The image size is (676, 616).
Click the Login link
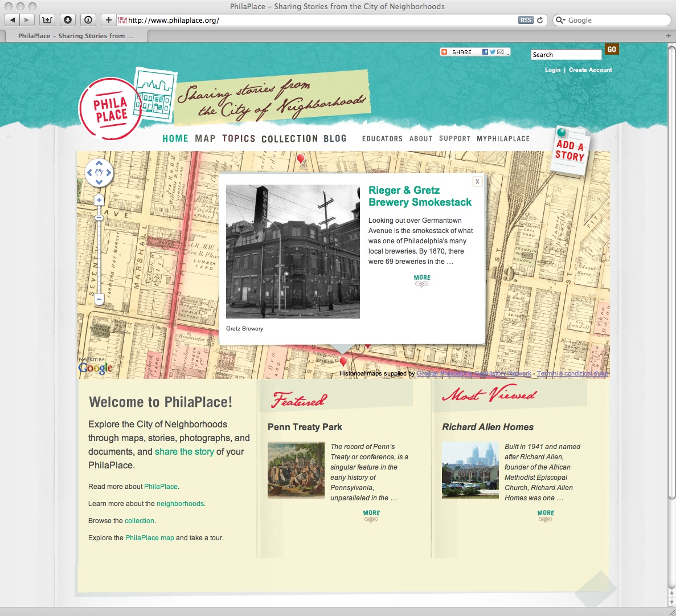[x=552, y=70]
